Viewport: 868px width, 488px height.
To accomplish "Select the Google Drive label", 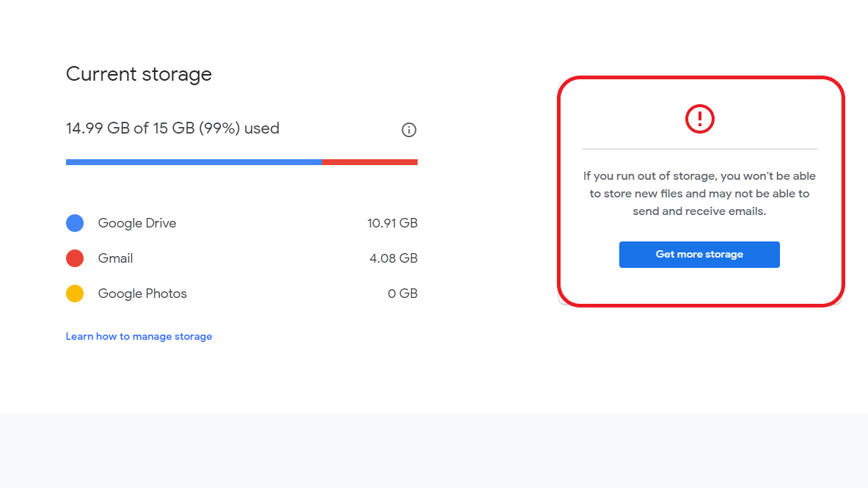I will [136, 223].
